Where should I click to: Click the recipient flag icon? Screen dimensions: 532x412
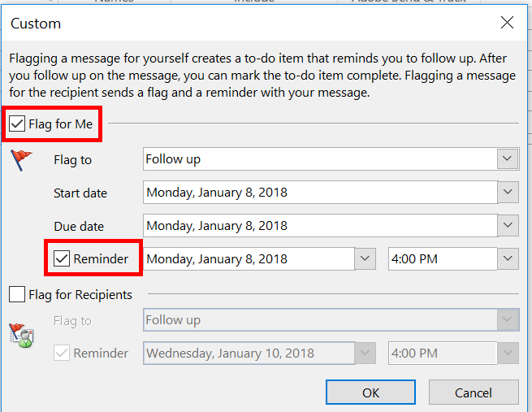22,335
